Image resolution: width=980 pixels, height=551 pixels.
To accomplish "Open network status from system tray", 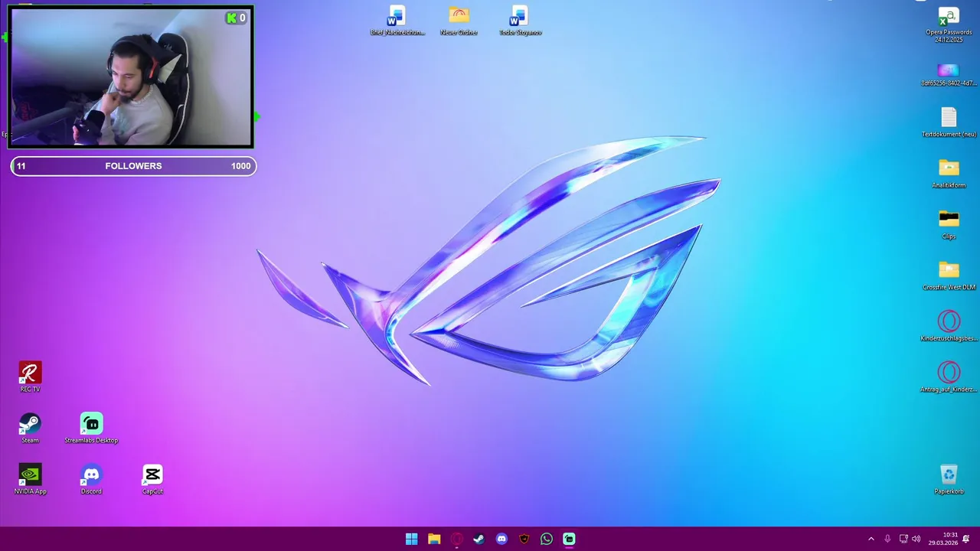I will click(903, 539).
